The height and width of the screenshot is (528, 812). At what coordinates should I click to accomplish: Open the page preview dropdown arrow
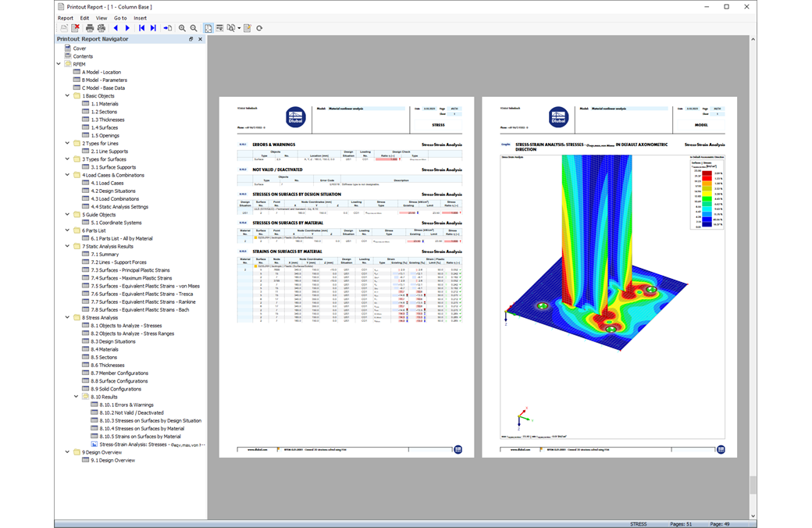[239, 28]
